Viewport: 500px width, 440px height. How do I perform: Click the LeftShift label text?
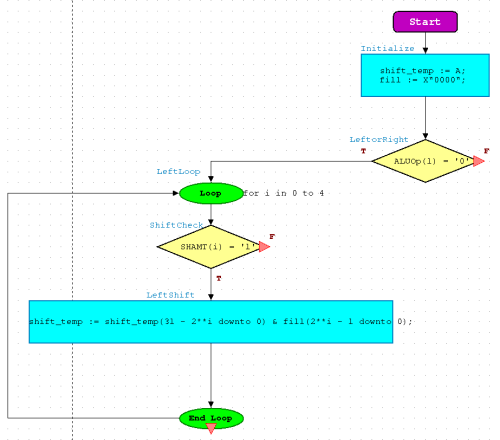pyautogui.click(x=170, y=295)
